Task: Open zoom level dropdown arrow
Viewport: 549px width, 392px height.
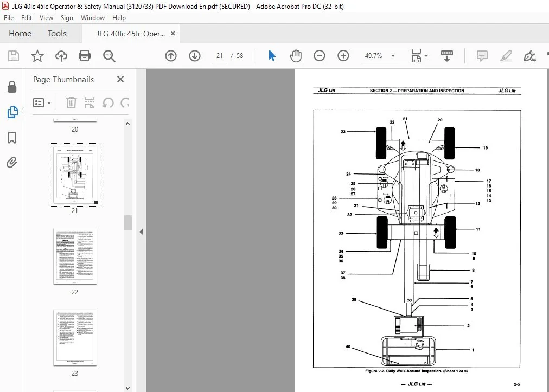Action: (393, 56)
